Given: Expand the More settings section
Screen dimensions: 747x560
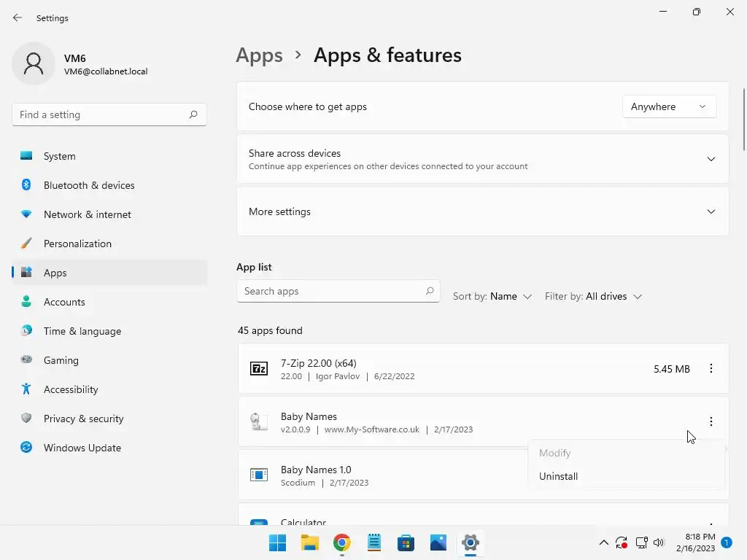Looking at the screenshot, I should [711, 211].
